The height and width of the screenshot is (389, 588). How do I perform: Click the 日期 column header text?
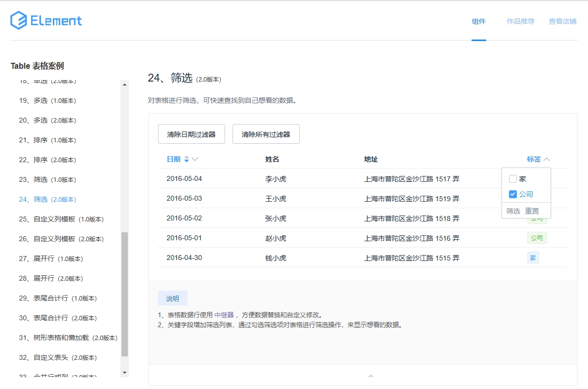tap(174, 159)
